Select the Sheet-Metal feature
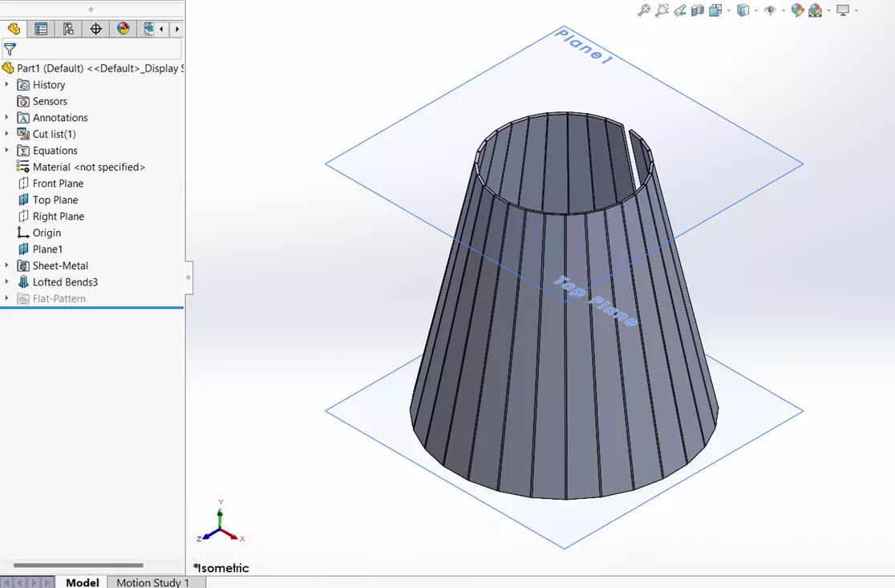 point(60,266)
